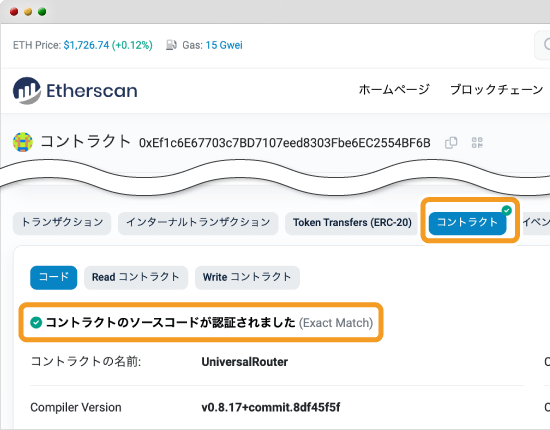
Task: Open the Write コントラクト sub-tab
Action: pos(247,277)
